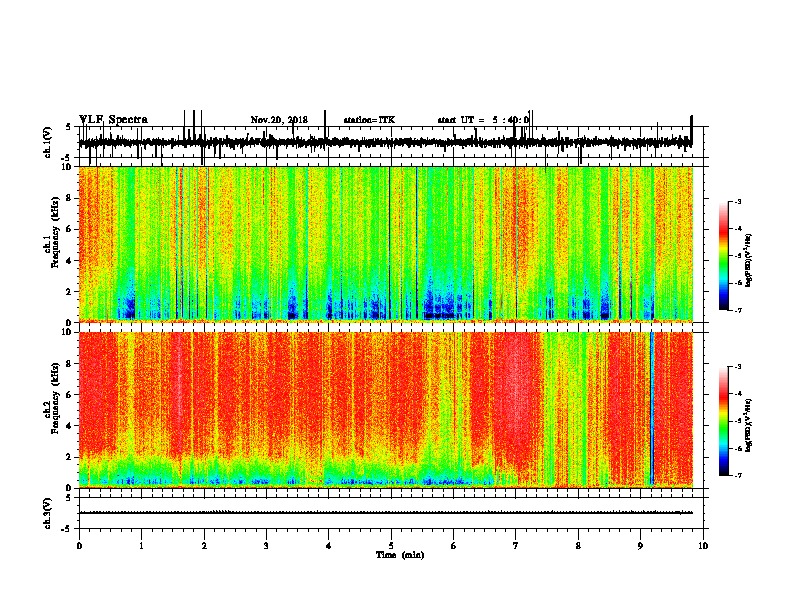Click the time axis tick label "6"

pos(454,546)
